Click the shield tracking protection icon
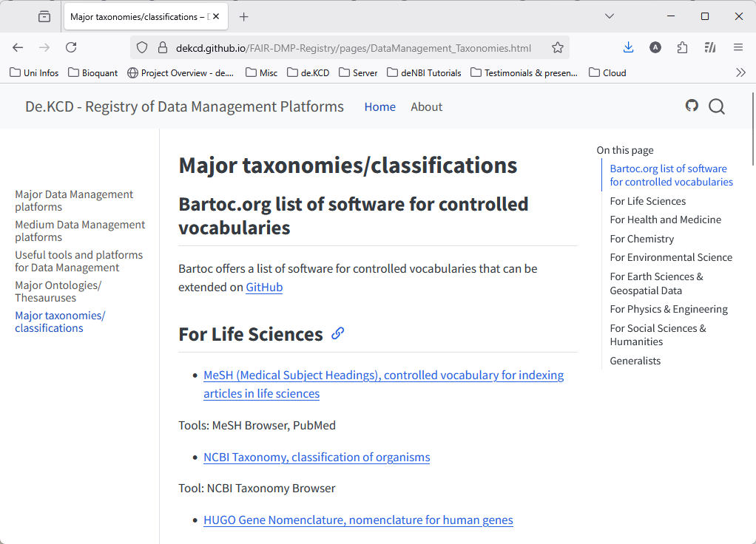756x544 pixels. (141, 47)
